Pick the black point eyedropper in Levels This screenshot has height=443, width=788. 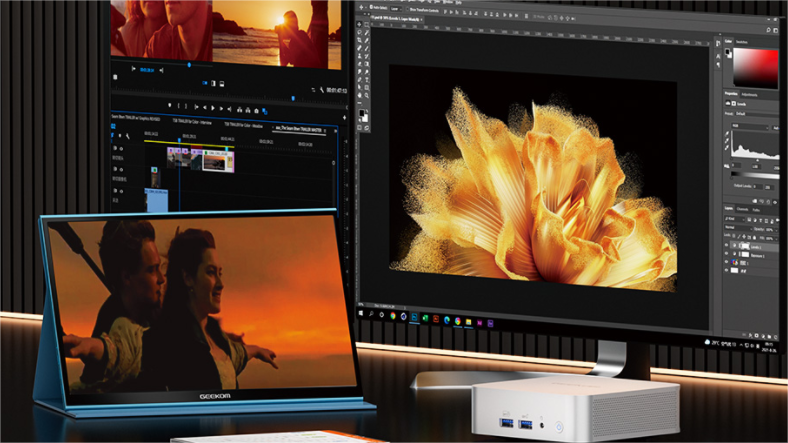(x=727, y=134)
